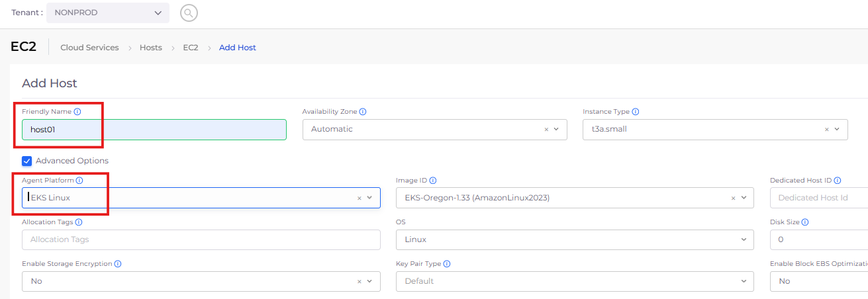Click the Allocation Tags input field
868x299 pixels.
(201, 239)
